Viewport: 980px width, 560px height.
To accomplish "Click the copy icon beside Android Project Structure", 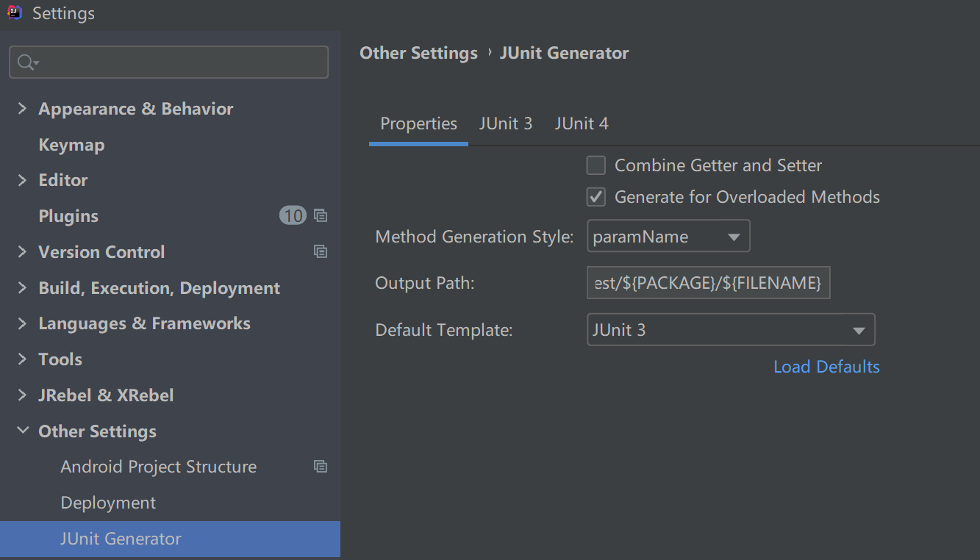I will click(x=321, y=466).
